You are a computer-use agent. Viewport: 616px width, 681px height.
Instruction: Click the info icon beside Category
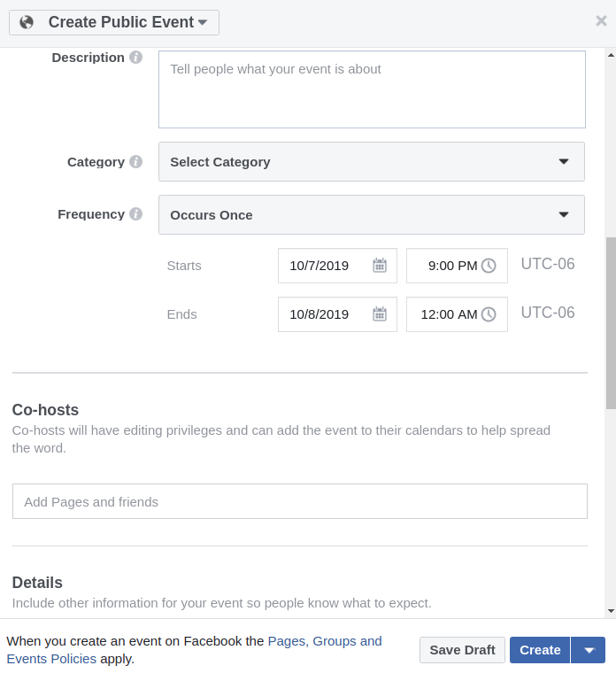pyautogui.click(x=135, y=162)
